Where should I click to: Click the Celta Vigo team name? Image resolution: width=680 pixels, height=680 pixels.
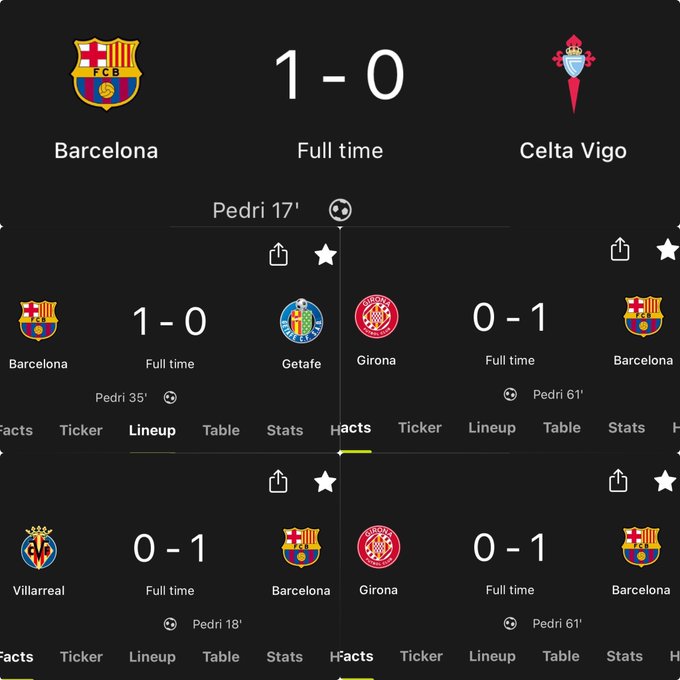coord(573,151)
